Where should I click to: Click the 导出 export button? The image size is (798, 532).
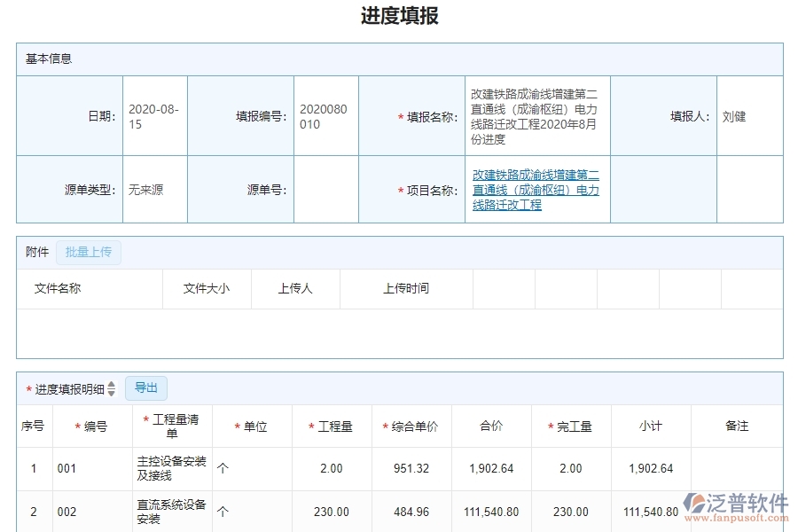(x=146, y=387)
